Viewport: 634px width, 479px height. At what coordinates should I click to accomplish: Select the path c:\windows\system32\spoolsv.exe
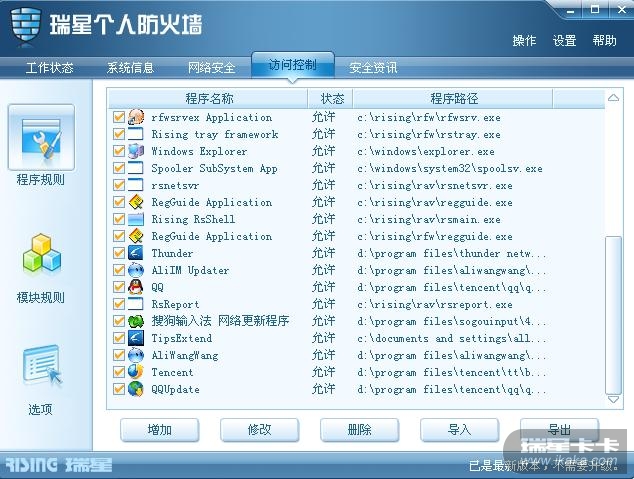tap(450, 168)
